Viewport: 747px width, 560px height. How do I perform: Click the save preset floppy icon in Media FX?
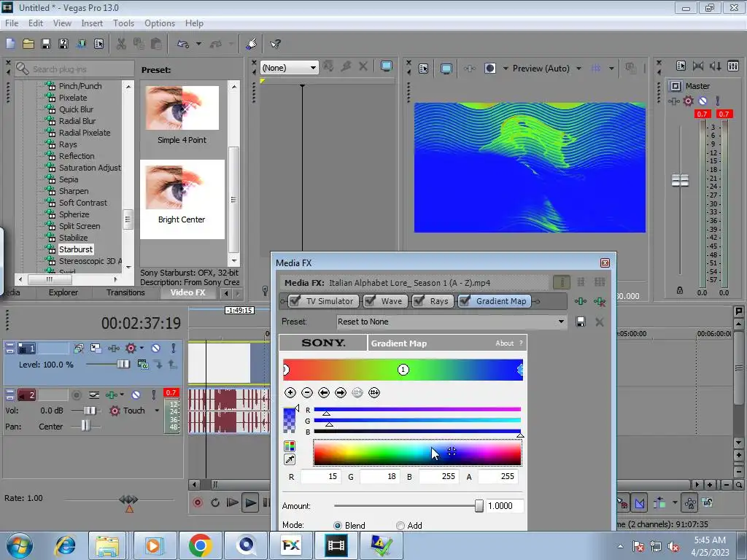point(581,322)
